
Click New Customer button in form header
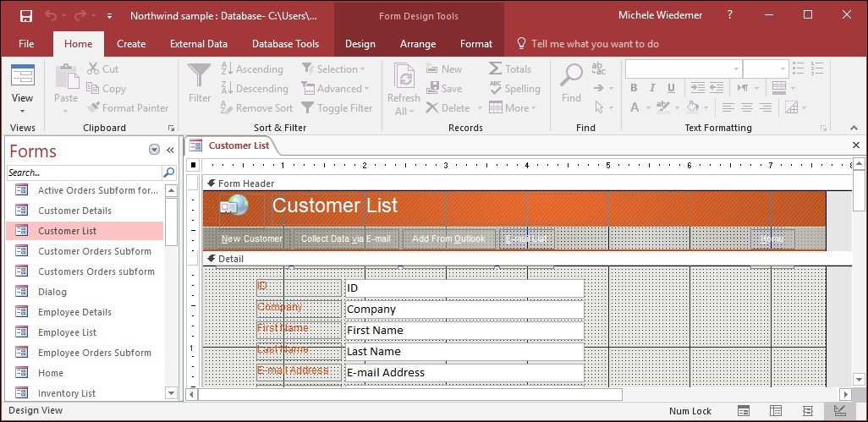click(x=251, y=239)
